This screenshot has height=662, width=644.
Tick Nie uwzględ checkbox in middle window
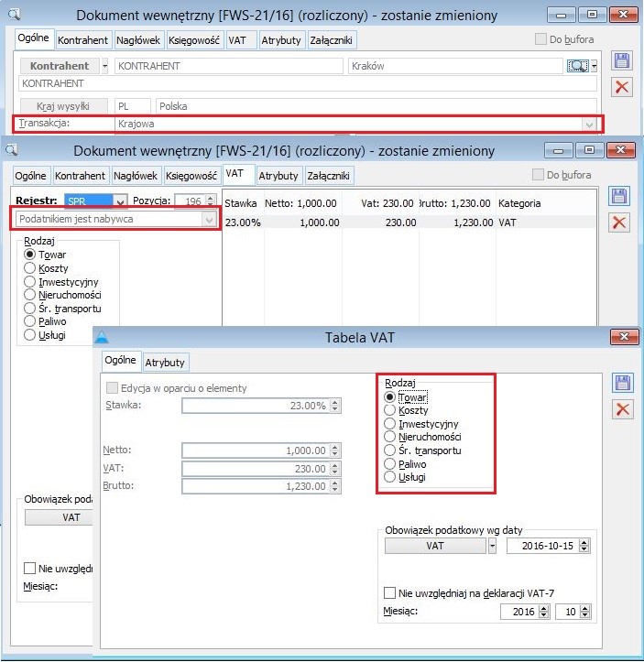(29, 569)
